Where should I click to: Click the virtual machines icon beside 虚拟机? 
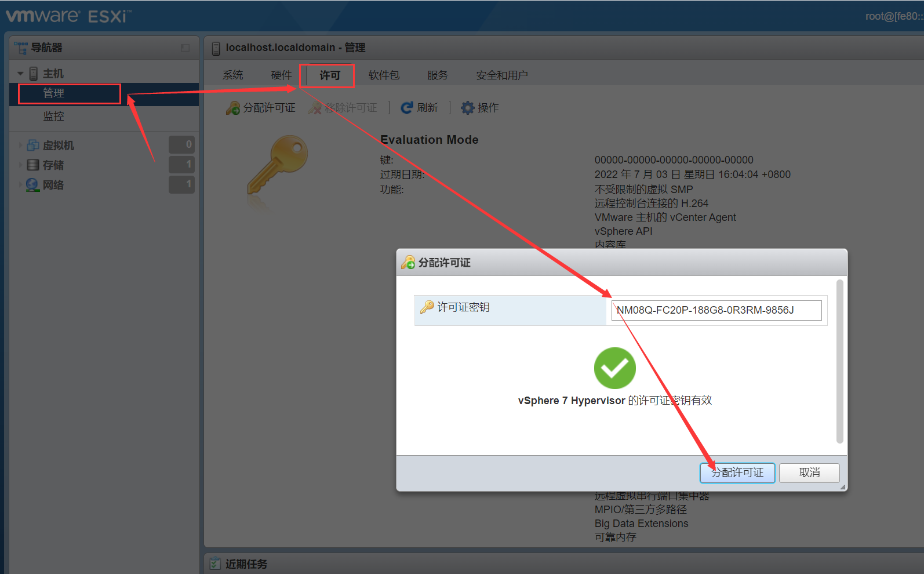click(34, 146)
